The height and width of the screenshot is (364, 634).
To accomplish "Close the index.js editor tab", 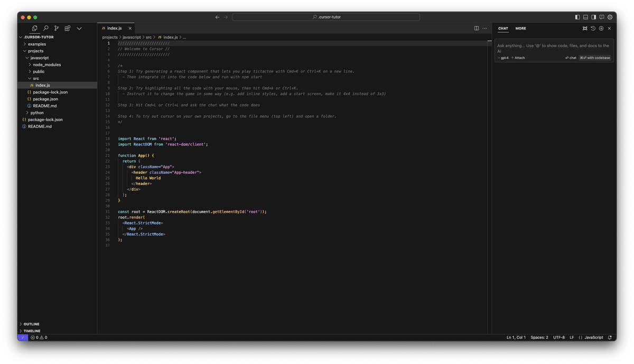I will pos(130,28).
